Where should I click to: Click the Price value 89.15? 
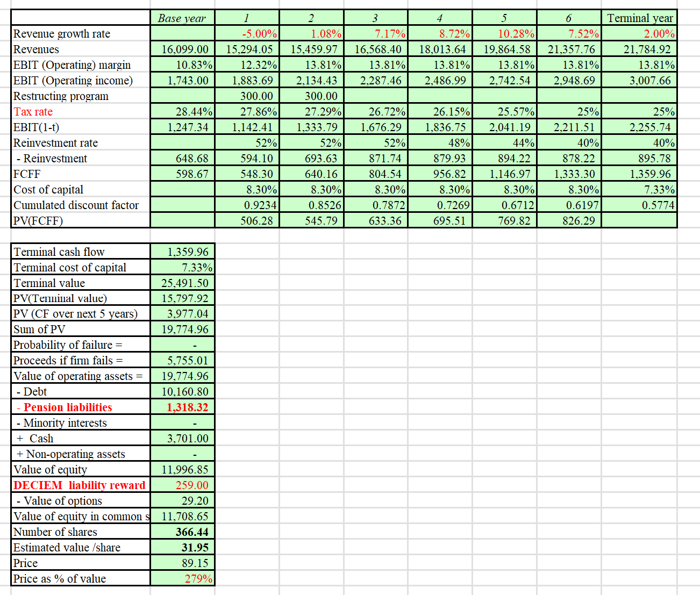coord(182,564)
